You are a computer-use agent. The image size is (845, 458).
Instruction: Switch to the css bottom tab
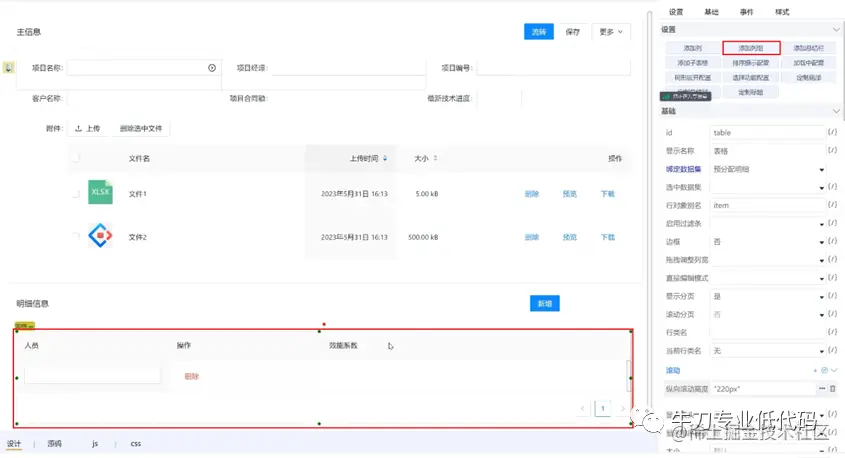pyautogui.click(x=136, y=443)
